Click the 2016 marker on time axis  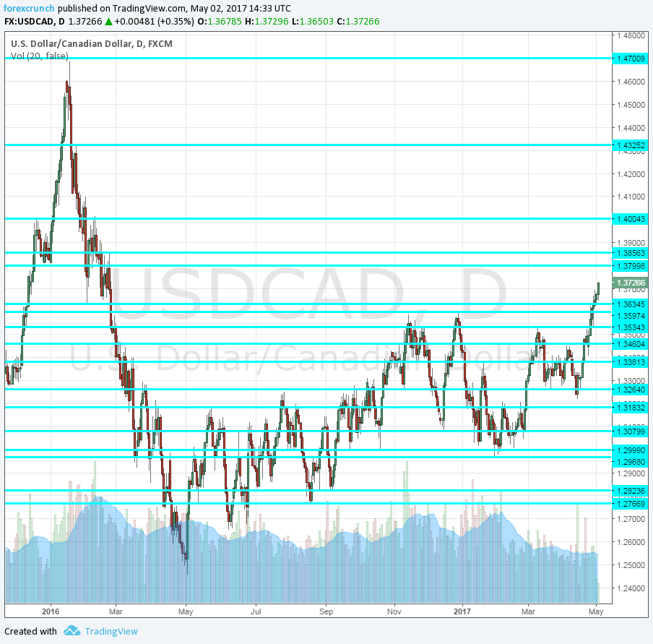51,611
